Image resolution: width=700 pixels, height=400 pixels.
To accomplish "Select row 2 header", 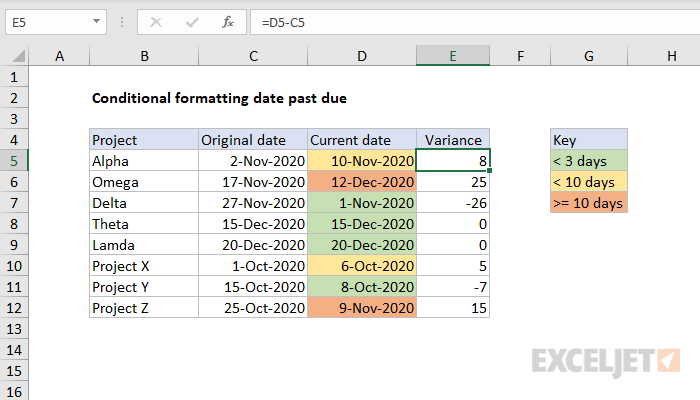I will point(14,98).
